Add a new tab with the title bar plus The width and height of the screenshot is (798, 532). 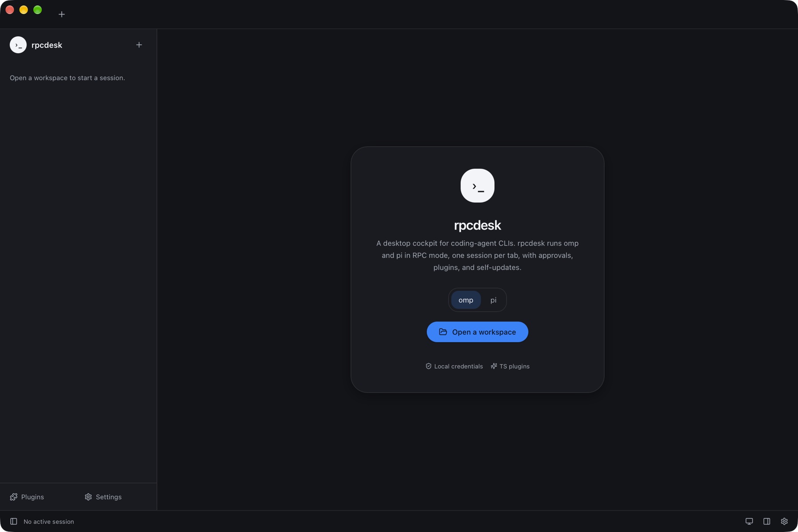click(62, 14)
